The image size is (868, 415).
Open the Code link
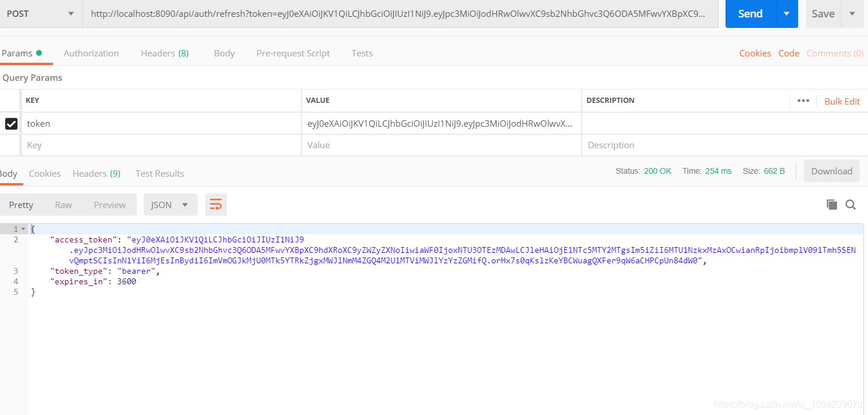789,53
